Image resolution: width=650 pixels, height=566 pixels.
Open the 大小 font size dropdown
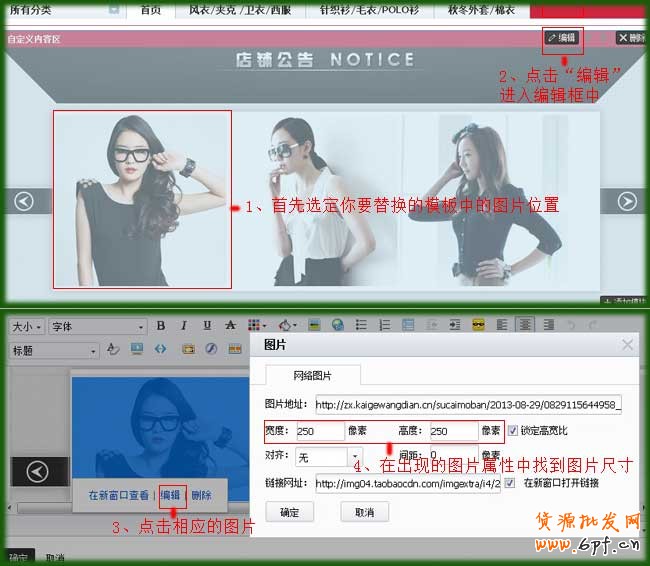click(27, 327)
